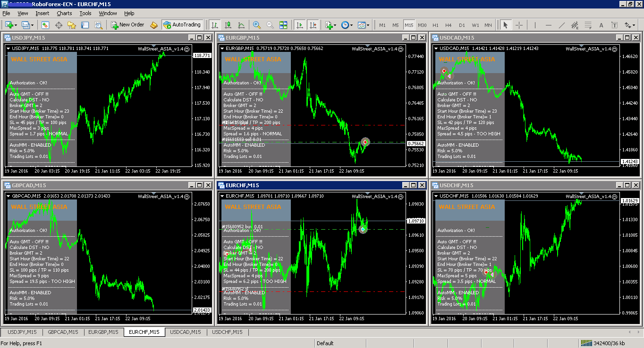The width and height of the screenshot is (644, 348).
Task: Expand the Profiles dropdown arrow
Action: (x=33, y=25)
